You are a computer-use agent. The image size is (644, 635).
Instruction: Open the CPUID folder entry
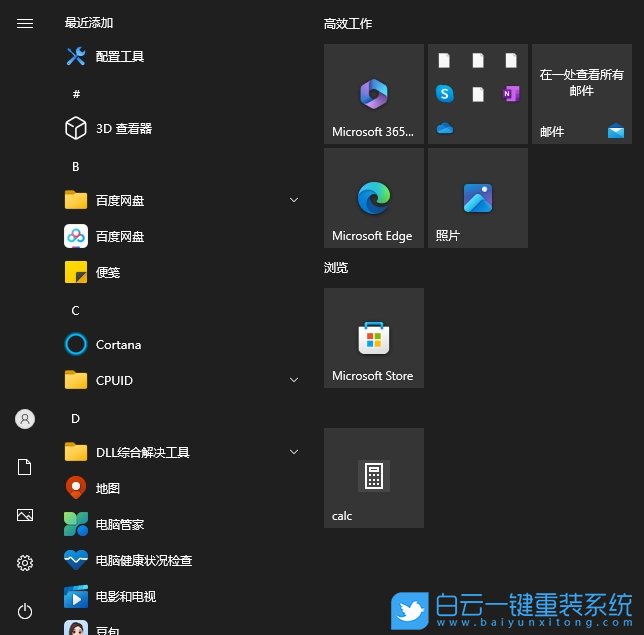pos(182,380)
